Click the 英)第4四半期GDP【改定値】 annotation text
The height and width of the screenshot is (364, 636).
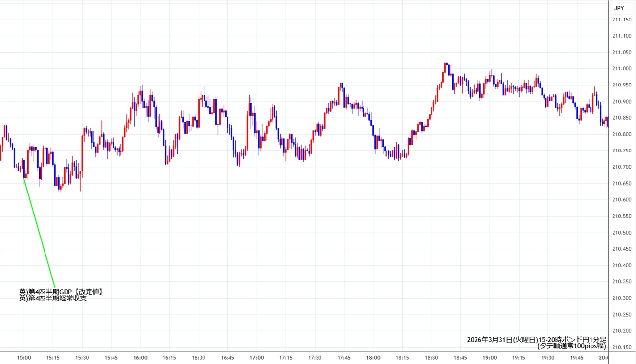[x=61, y=292]
